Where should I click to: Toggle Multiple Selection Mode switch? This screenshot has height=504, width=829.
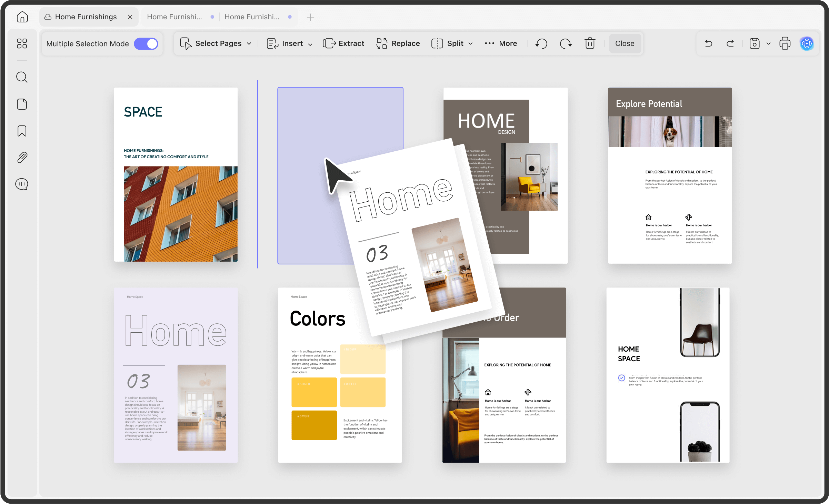(x=146, y=44)
